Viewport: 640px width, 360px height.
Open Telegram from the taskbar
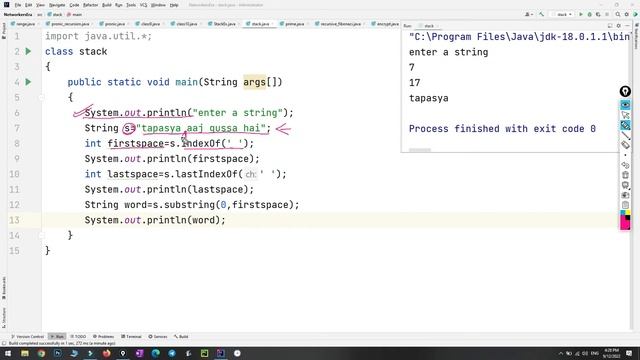[172, 353]
